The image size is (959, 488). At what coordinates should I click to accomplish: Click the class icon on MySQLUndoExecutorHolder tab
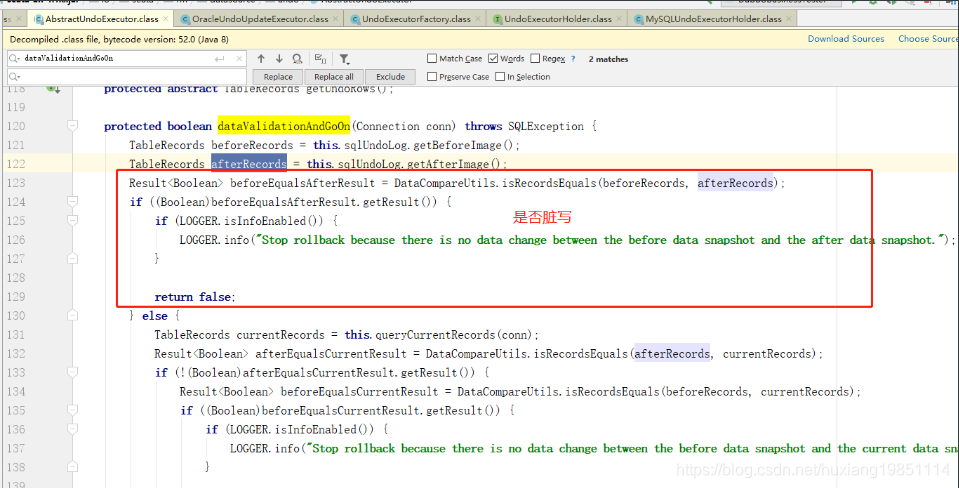639,19
